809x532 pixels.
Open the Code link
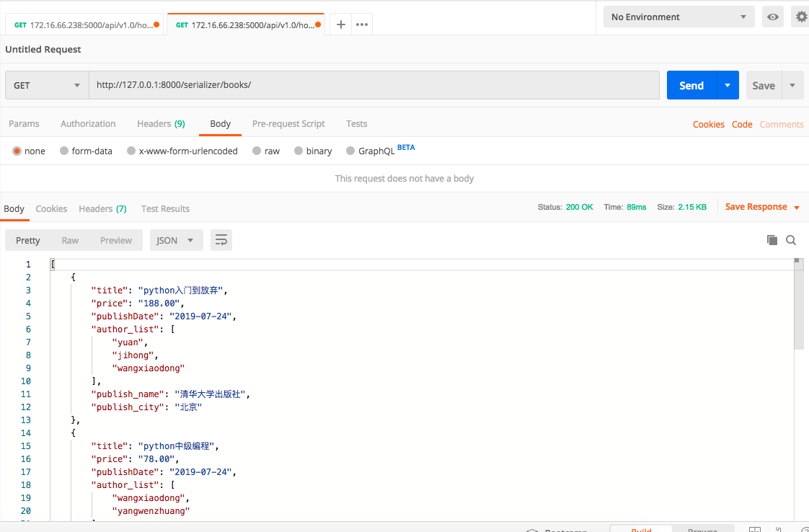742,125
